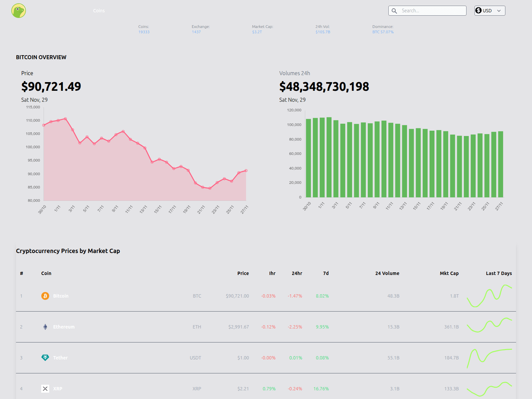This screenshot has width=532, height=399.
Task: Click Ethereum's 7-day sparkline chart
Action: tap(489, 325)
